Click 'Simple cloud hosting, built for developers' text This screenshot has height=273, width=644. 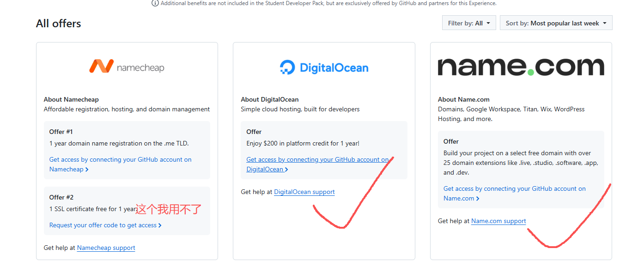(x=300, y=109)
